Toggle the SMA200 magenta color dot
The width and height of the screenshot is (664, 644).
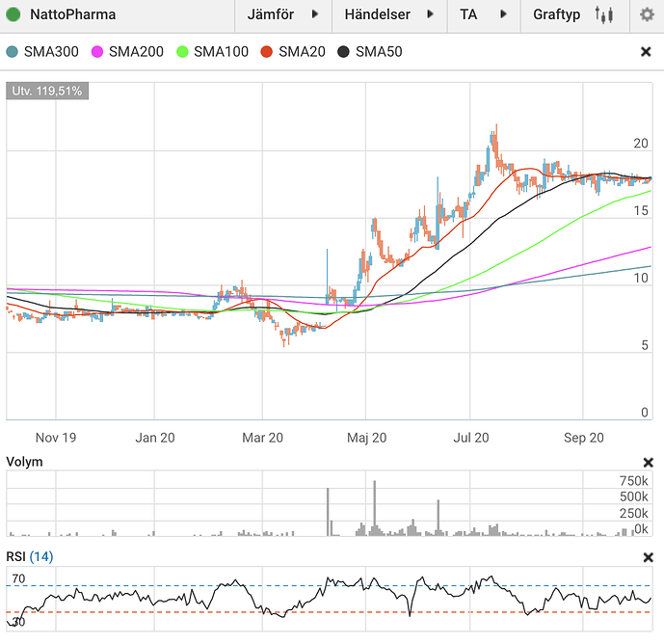point(97,52)
